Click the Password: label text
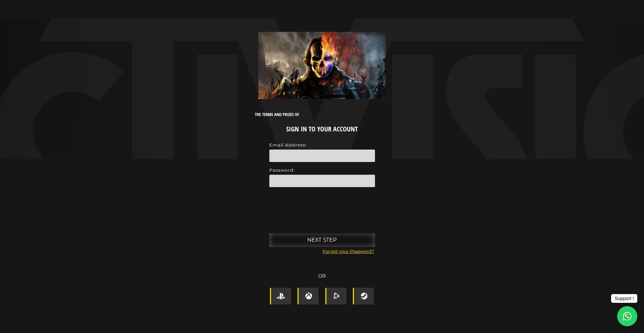 point(282,170)
